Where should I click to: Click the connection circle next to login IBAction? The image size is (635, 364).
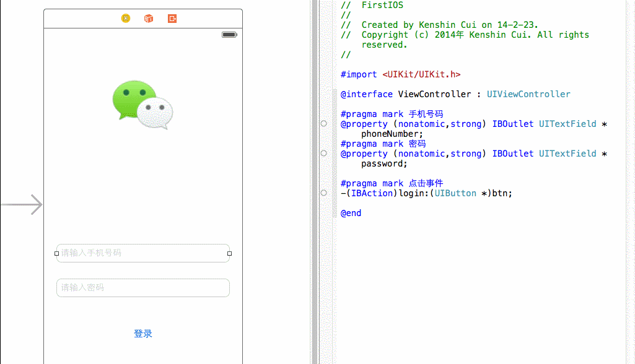pos(323,193)
